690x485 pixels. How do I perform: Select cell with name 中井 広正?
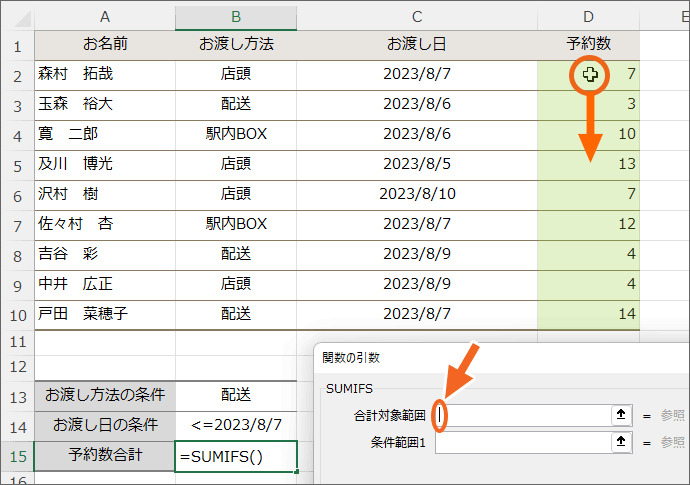(x=105, y=283)
